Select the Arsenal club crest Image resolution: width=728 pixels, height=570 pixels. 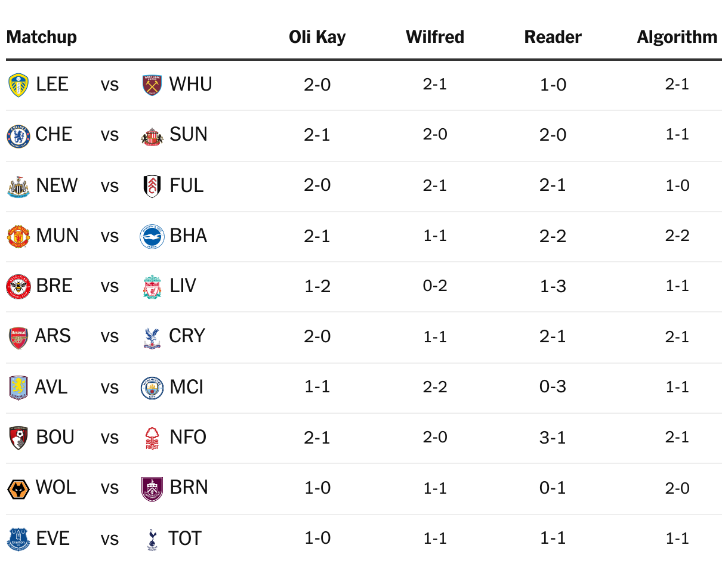[x=18, y=337]
